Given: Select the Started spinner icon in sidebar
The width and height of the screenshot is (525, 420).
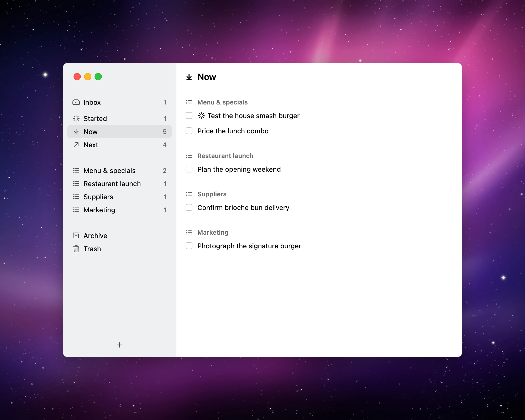Looking at the screenshot, I should click(x=76, y=119).
